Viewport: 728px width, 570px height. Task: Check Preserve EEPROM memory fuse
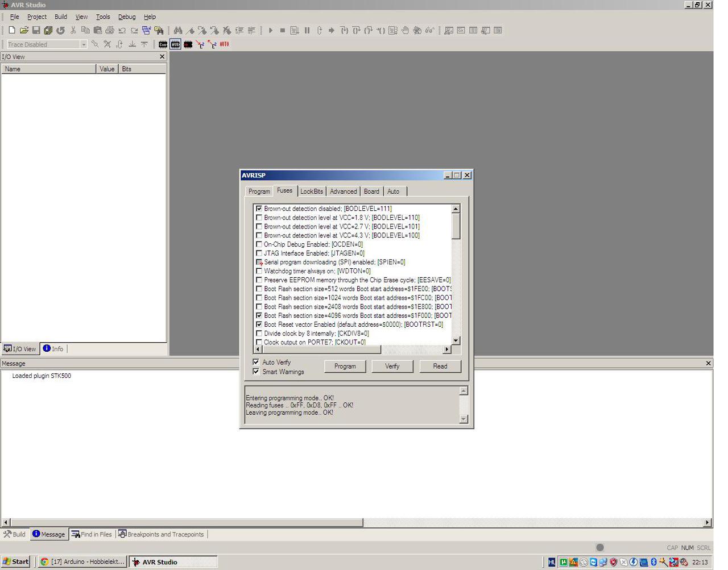(259, 280)
